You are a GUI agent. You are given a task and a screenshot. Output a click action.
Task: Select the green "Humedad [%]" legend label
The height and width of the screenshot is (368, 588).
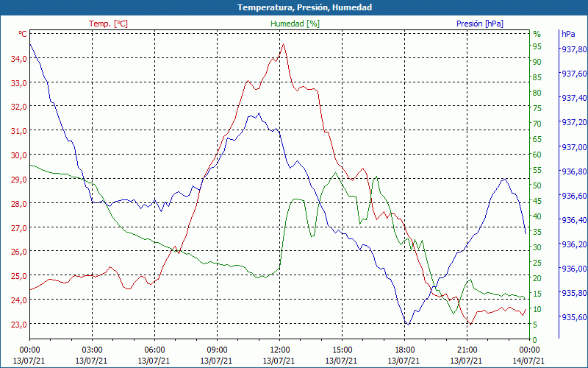pyautogui.click(x=295, y=24)
